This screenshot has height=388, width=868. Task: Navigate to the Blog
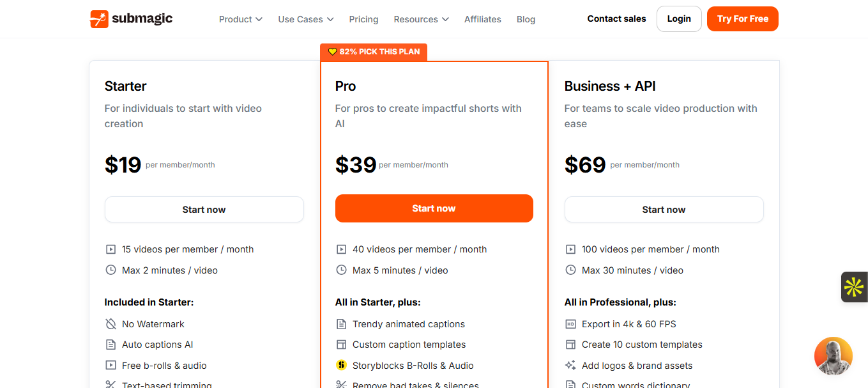[526, 19]
